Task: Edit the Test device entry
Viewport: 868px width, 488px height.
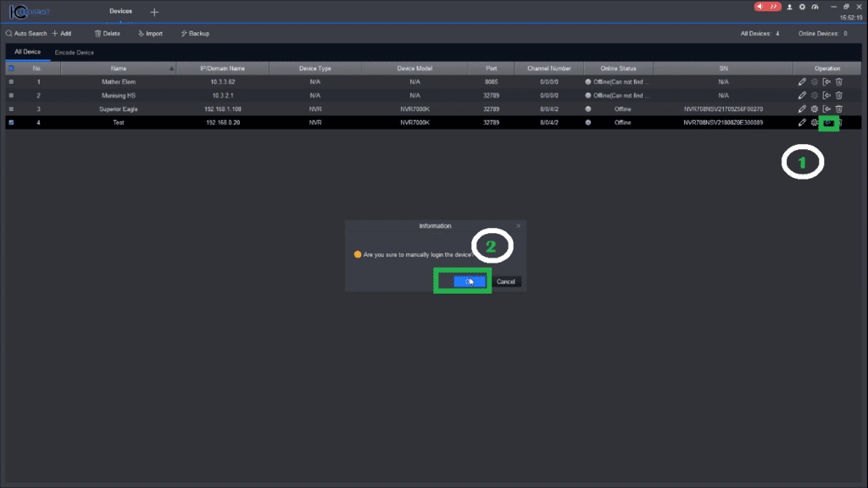Action: 803,122
